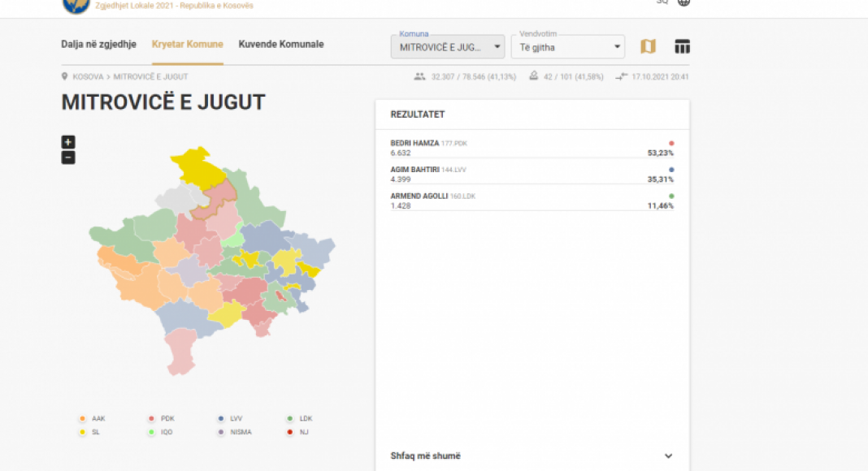The height and width of the screenshot is (471, 868).
Task: Click the election commission logo
Action: (x=76, y=5)
